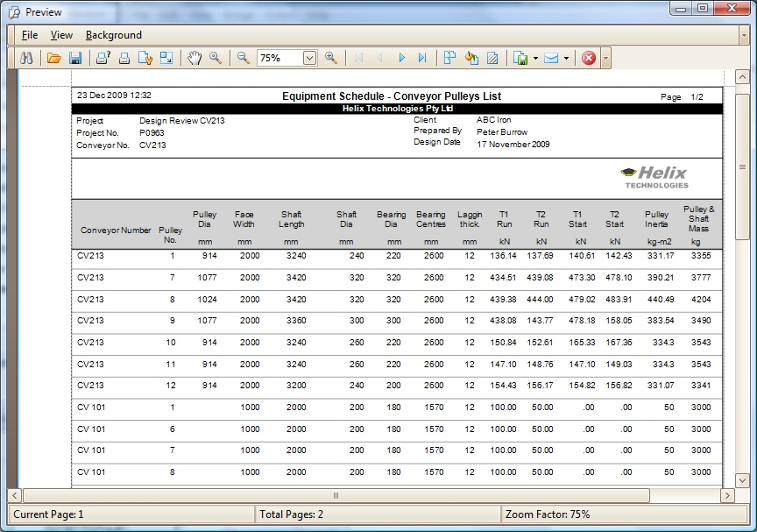Click the Send via E-Mail icon
757x532 pixels.
551,58
